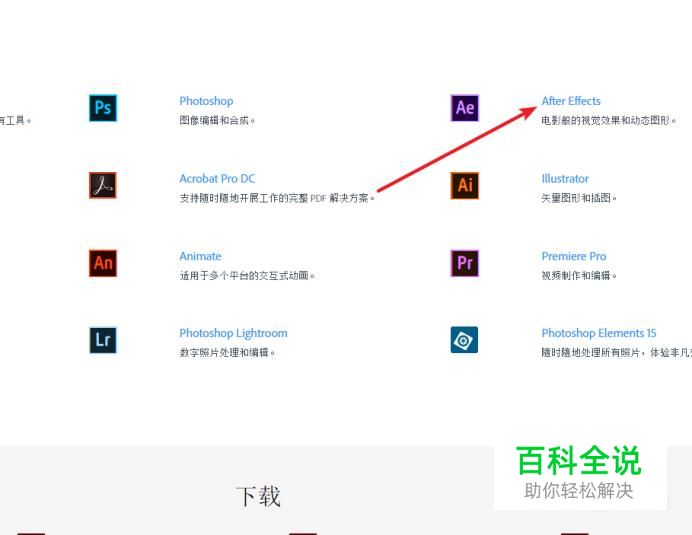Click the Premiere Pro Pr icon

[x=465, y=263]
